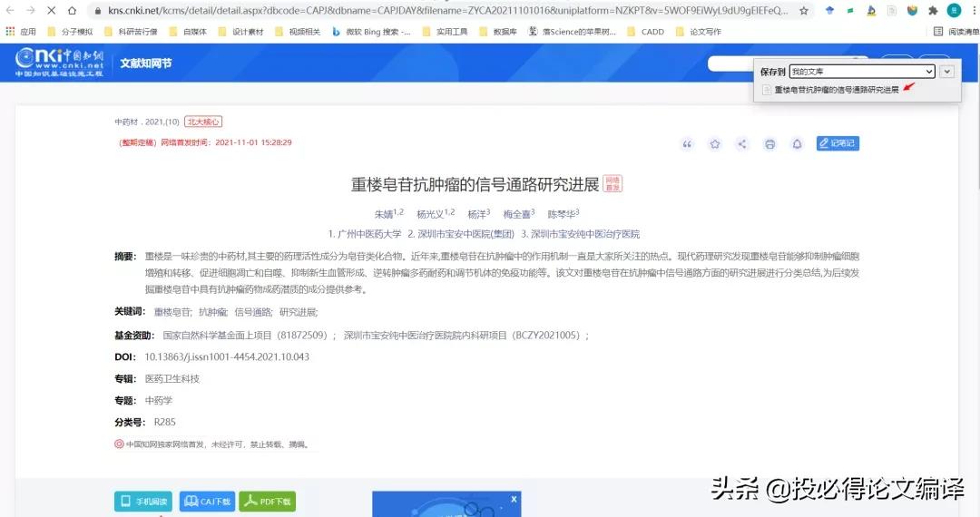Screen dimensions: 980x517
Task: Click the share icon for the article
Action: pyautogui.click(x=742, y=144)
